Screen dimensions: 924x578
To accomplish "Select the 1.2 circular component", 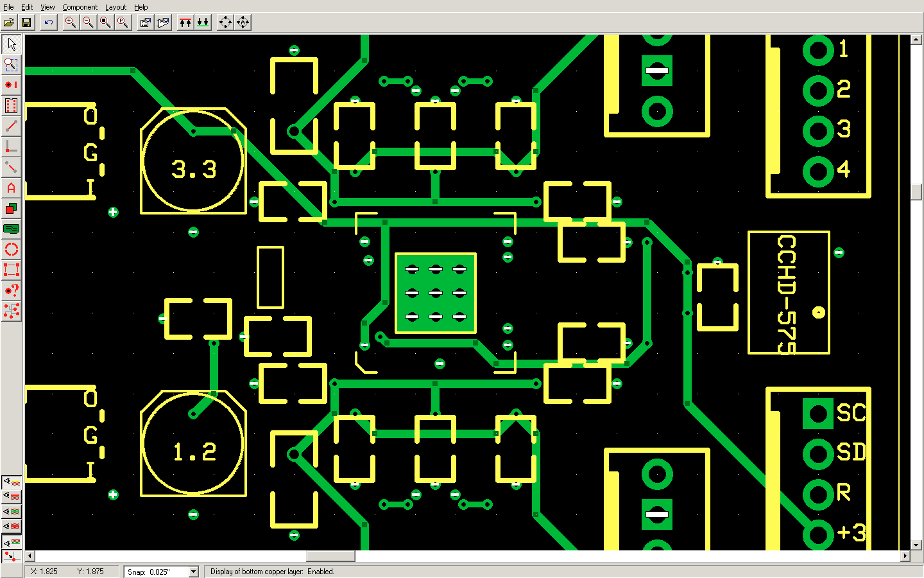I will [x=193, y=444].
